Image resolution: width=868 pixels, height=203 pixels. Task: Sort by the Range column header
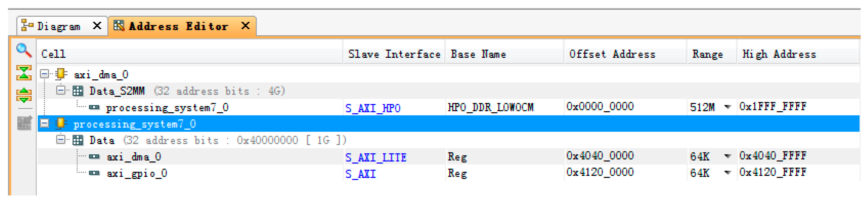(x=712, y=54)
